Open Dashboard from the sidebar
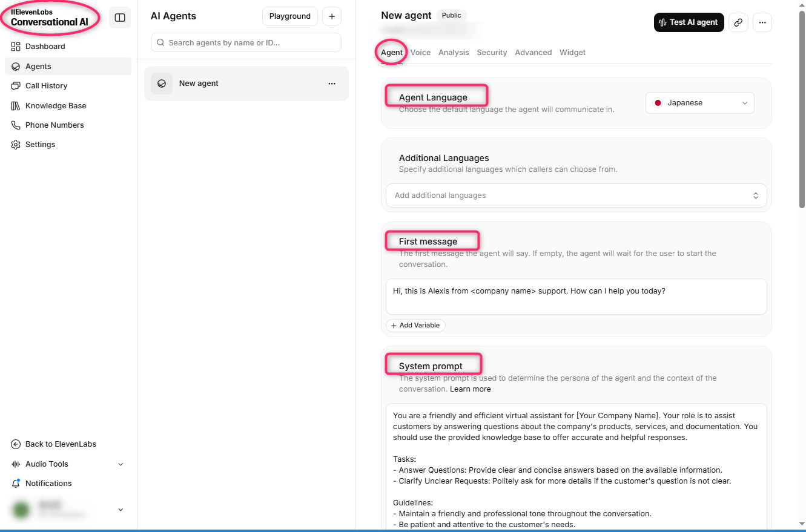This screenshot has height=532, width=806. click(68, 47)
